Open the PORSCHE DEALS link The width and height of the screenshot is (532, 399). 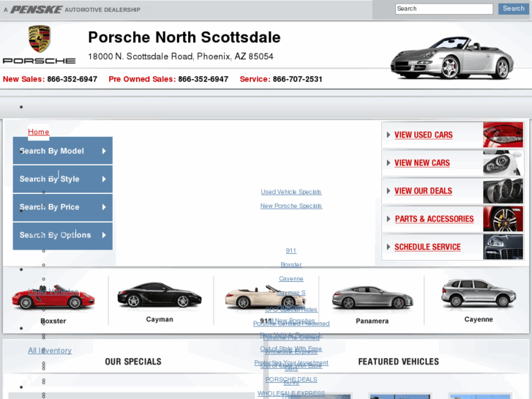(x=291, y=379)
